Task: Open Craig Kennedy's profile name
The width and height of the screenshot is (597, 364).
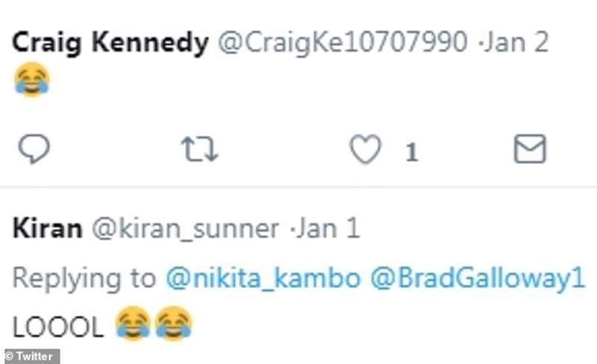Action: (x=110, y=44)
